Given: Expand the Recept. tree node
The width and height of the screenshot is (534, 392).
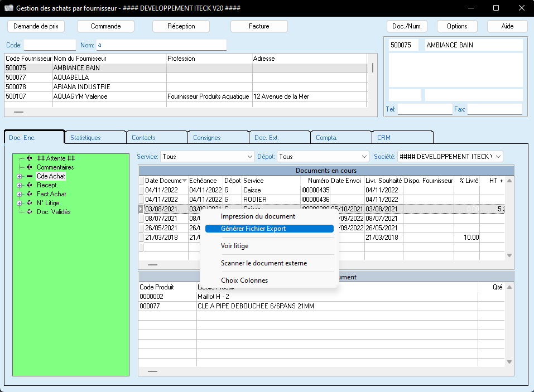Looking at the screenshot, I should (20, 185).
